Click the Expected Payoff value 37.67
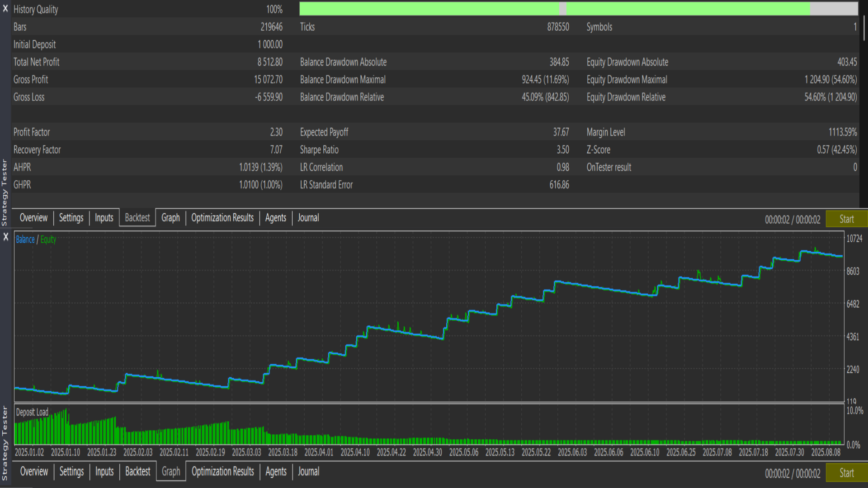Viewport: 868px width, 488px height. pos(561,132)
